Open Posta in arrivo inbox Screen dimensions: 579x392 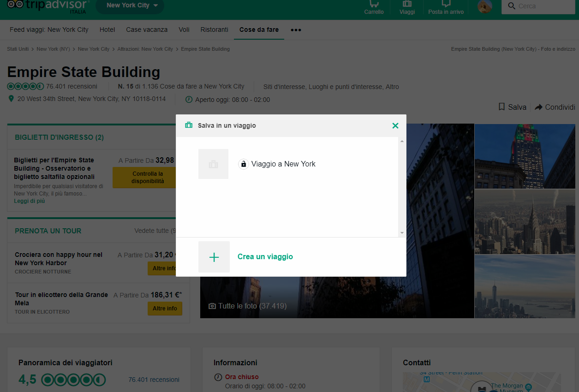coord(446,7)
